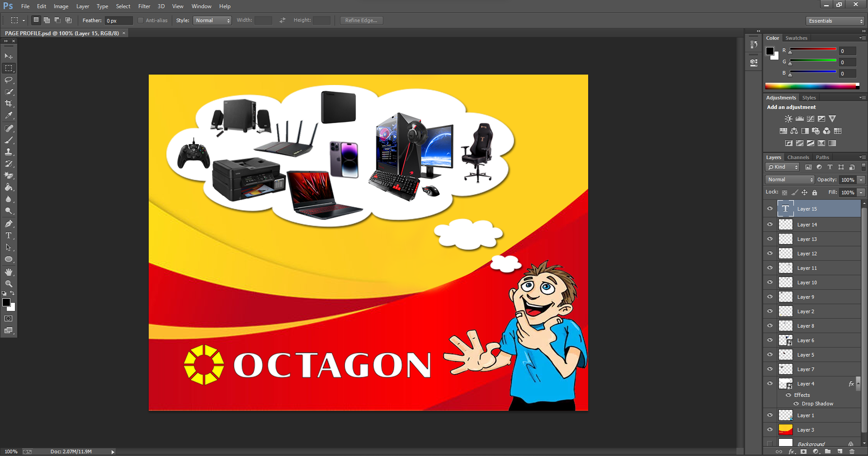This screenshot has height=456, width=868.
Task: Open the Filter menu
Action: coord(144,6)
